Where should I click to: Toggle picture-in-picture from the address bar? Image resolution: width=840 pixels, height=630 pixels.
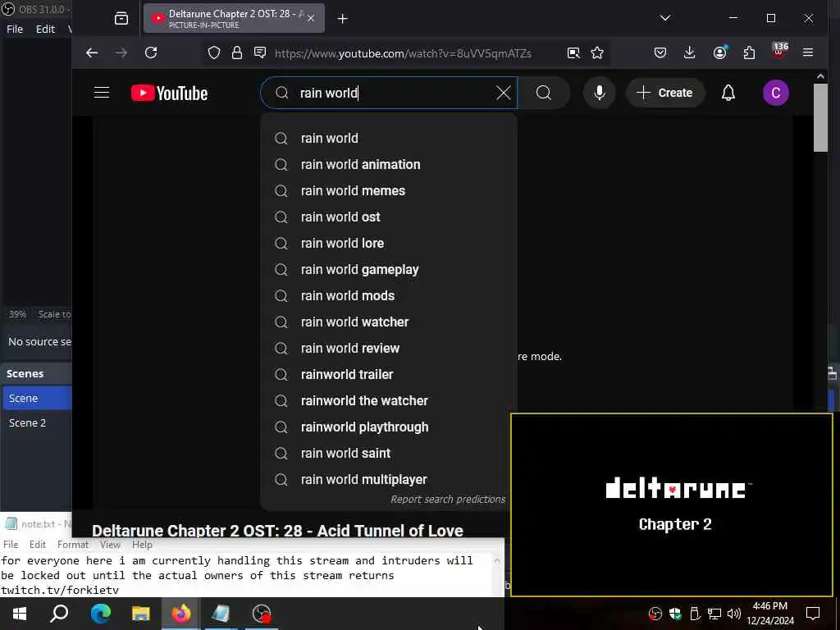point(573,52)
